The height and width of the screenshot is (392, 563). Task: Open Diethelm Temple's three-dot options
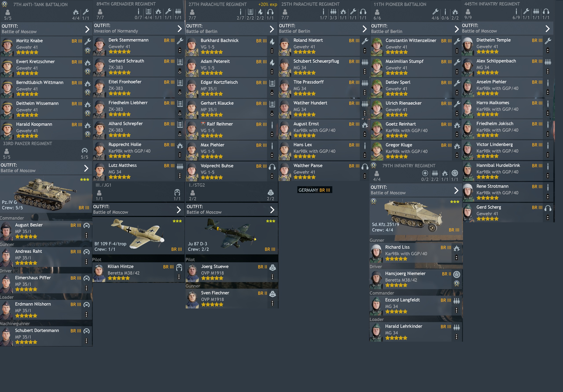pyautogui.click(x=548, y=50)
